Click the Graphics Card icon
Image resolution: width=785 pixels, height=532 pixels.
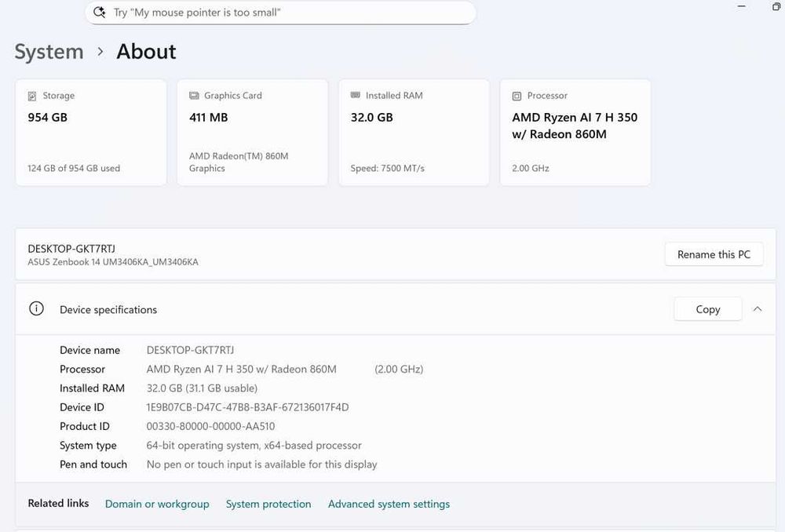(x=194, y=96)
